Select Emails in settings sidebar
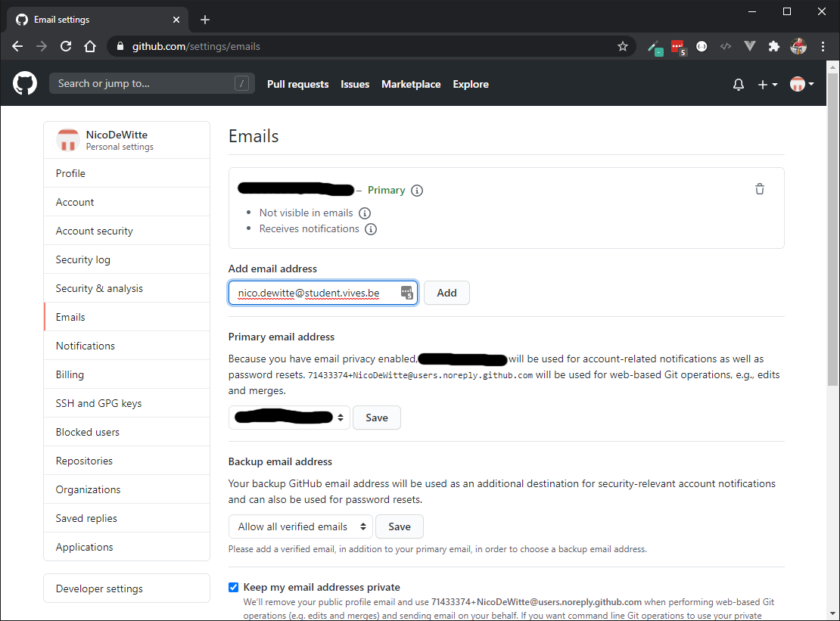The image size is (840, 621). click(x=127, y=317)
